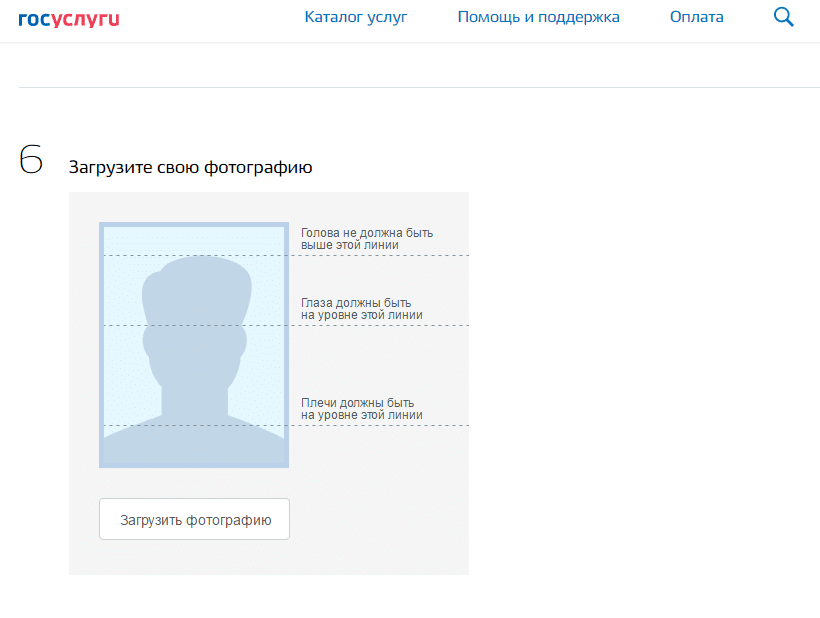Click empty gray panel right of upload button

tap(380, 519)
